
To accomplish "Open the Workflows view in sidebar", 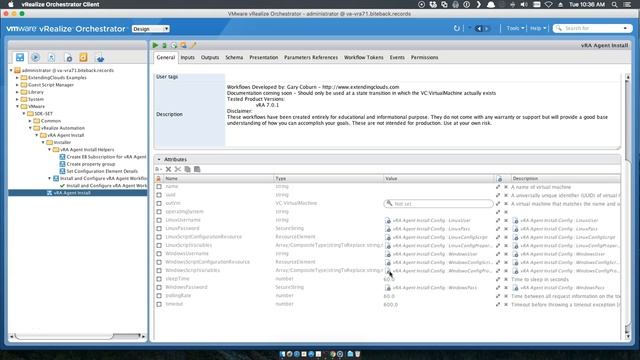I will [x=20, y=58].
